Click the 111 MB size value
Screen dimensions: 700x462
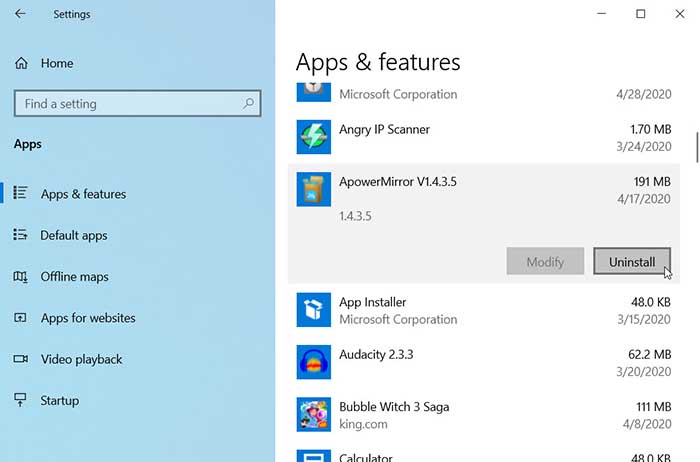tap(654, 407)
